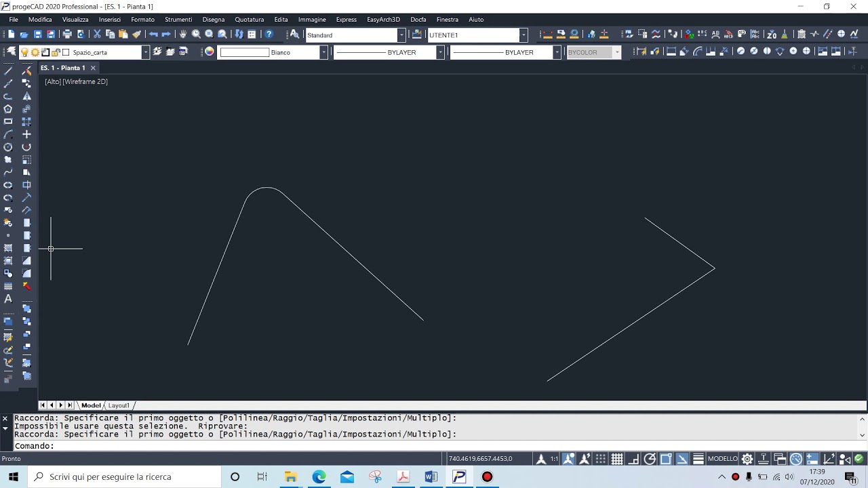The height and width of the screenshot is (488, 868).
Task: Click the 1:1 annotation scale
Action: (x=554, y=459)
